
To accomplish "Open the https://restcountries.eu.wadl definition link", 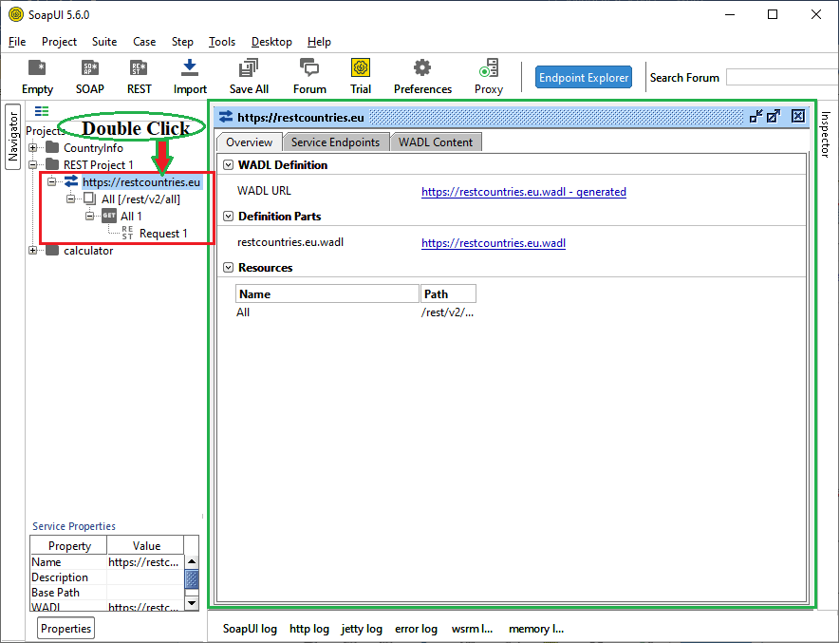I will click(x=494, y=243).
